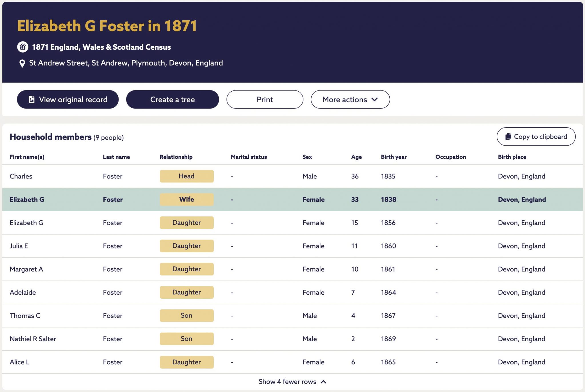Image resolution: width=585 pixels, height=392 pixels.
Task: Open the Adelaide Foster record
Action: [x=292, y=292]
